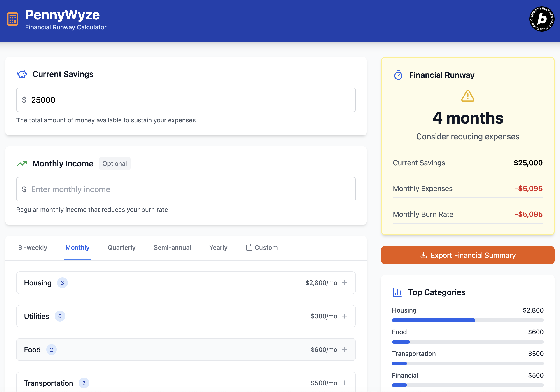Click the PennyWyze calculator logo icon

click(13, 19)
